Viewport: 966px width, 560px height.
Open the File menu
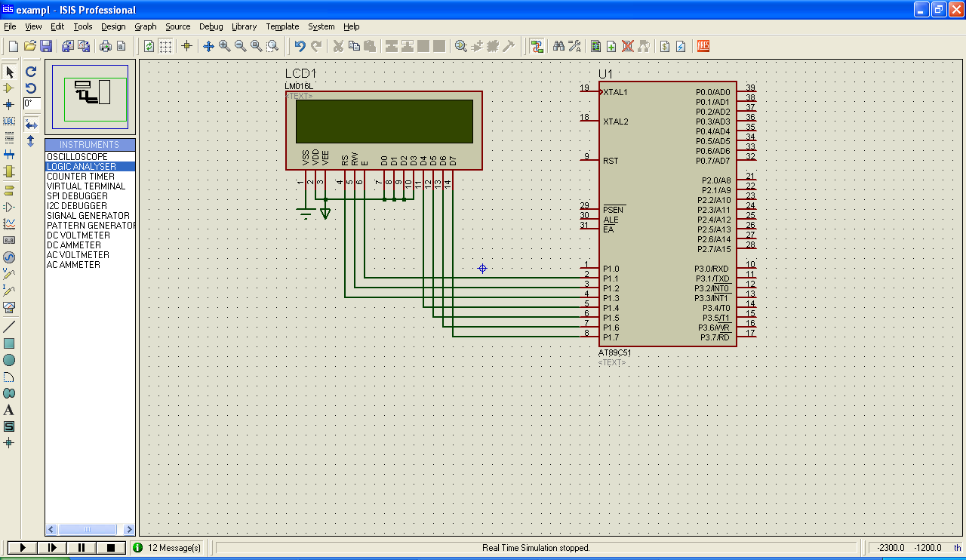click(10, 26)
